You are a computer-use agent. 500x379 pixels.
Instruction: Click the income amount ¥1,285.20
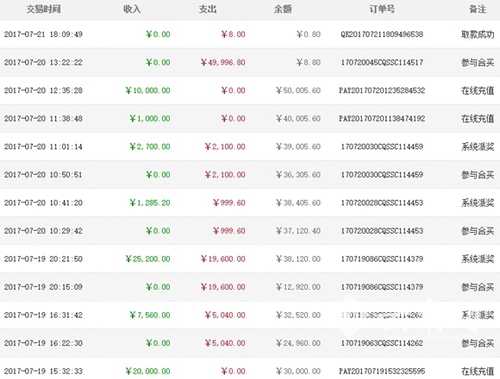coord(150,203)
